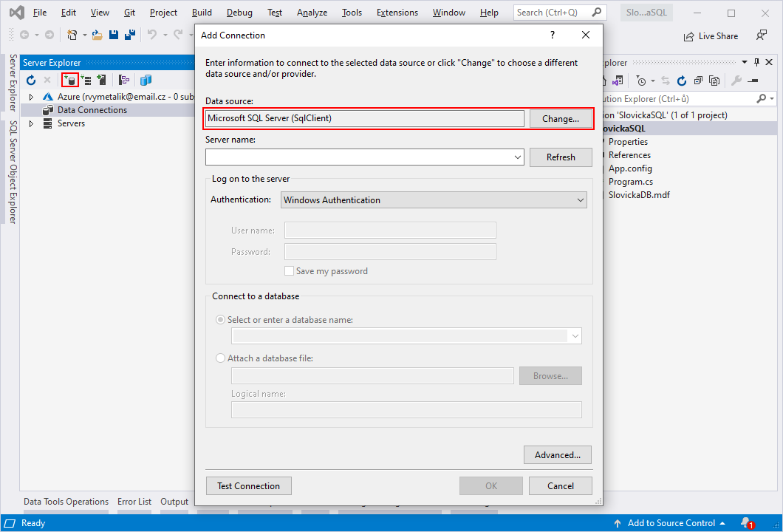
Task: Select Data Connections in Server Explorer
Action: tap(92, 110)
